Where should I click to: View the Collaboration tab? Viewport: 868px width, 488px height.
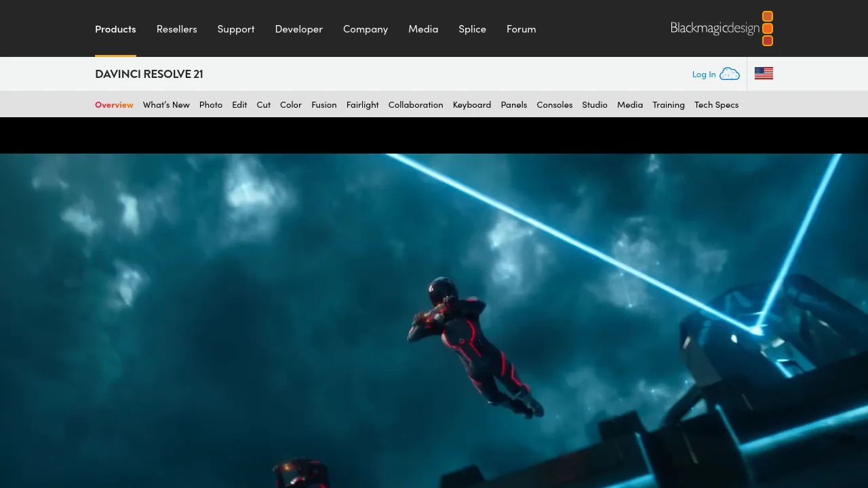[416, 105]
